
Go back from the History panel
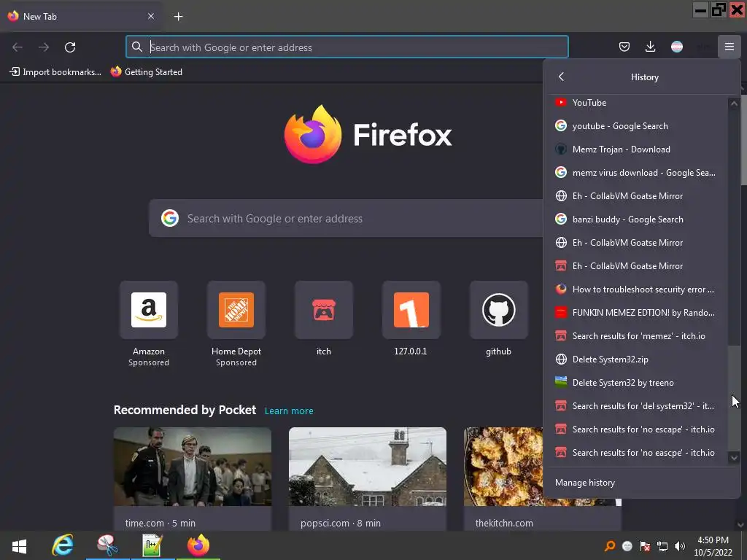(x=561, y=77)
